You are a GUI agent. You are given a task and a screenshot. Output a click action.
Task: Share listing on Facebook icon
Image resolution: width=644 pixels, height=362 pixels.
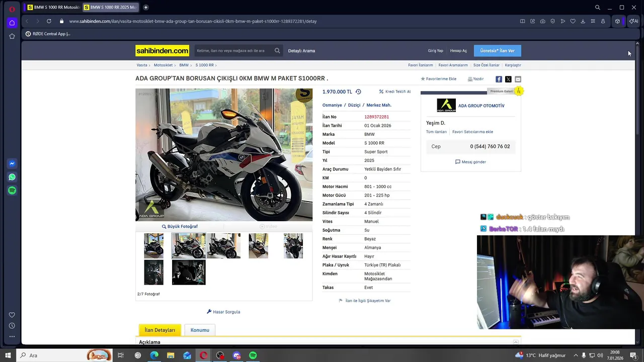pyautogui.click(x=499, y=79)
